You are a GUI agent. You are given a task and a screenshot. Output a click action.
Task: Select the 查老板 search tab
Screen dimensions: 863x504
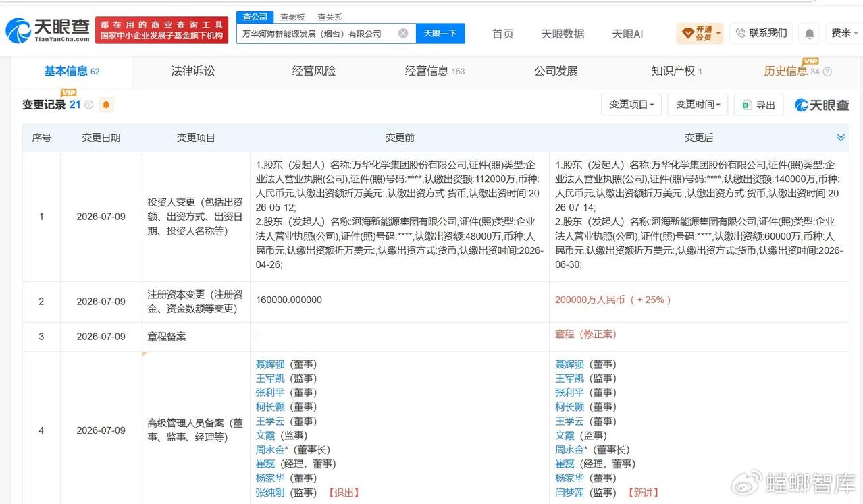[292, 17]
